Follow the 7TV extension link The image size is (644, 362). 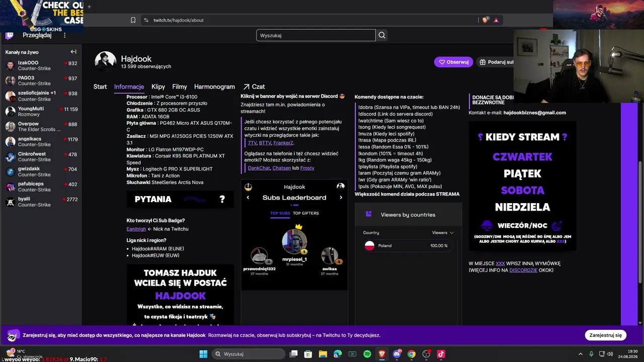(252, 143)
